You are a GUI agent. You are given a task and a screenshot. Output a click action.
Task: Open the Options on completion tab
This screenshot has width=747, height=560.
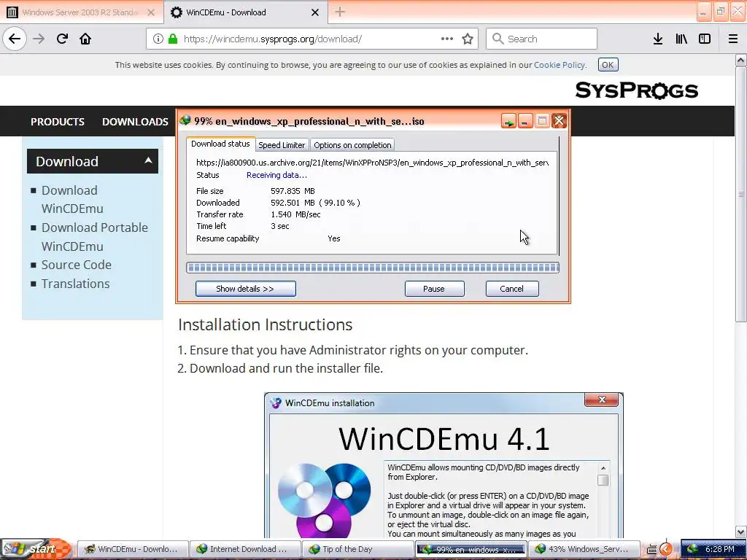pos(352,145)
